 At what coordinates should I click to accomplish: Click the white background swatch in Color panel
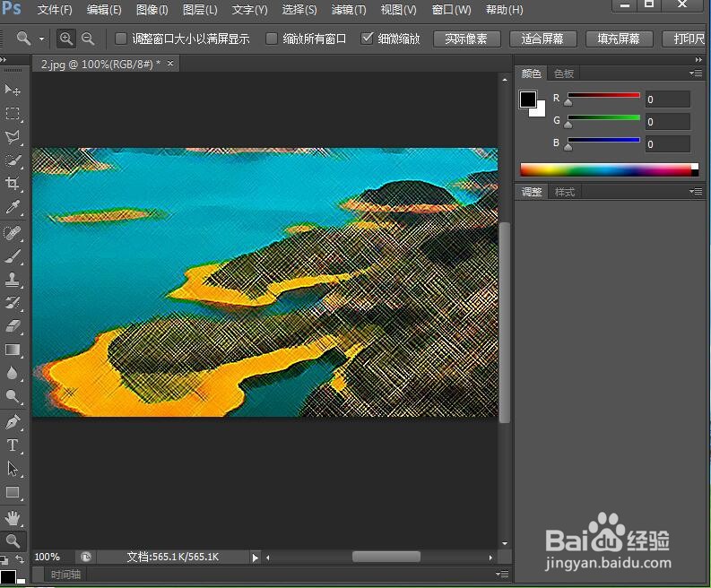point(540,110)
